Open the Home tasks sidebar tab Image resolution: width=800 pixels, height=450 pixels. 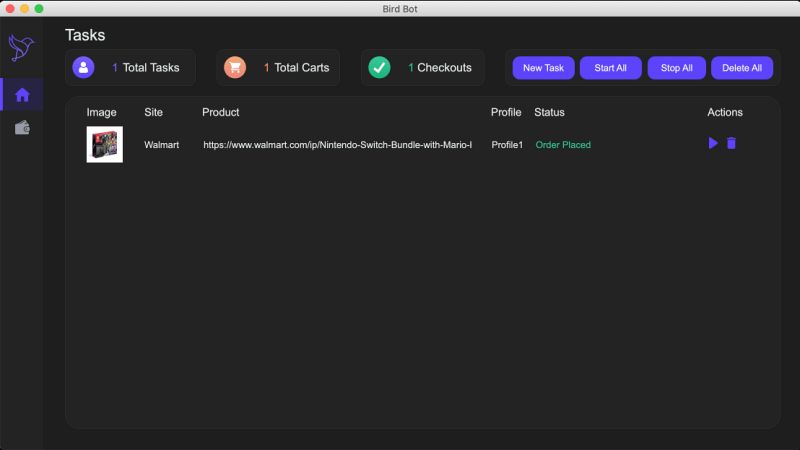tap(22, 94)
